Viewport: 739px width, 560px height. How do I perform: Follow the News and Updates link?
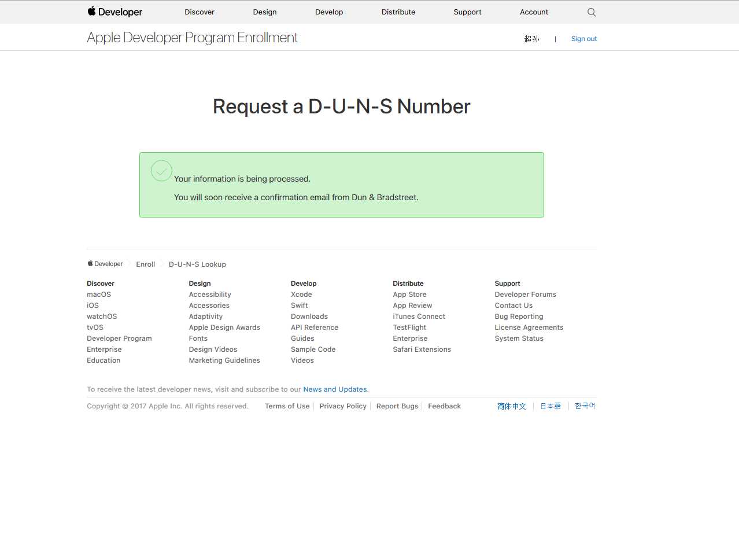pyautogui.click(x=335, y=389)
